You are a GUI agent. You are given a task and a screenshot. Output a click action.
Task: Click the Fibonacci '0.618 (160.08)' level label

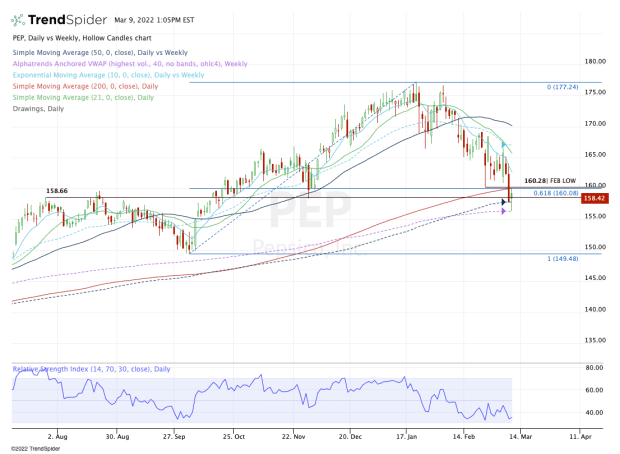[556, 193]
